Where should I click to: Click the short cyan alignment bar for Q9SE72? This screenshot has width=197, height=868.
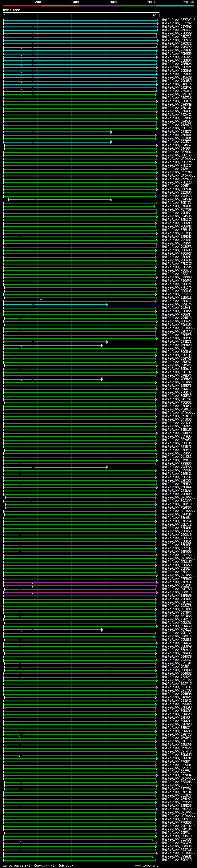click(x=58, y=142)
